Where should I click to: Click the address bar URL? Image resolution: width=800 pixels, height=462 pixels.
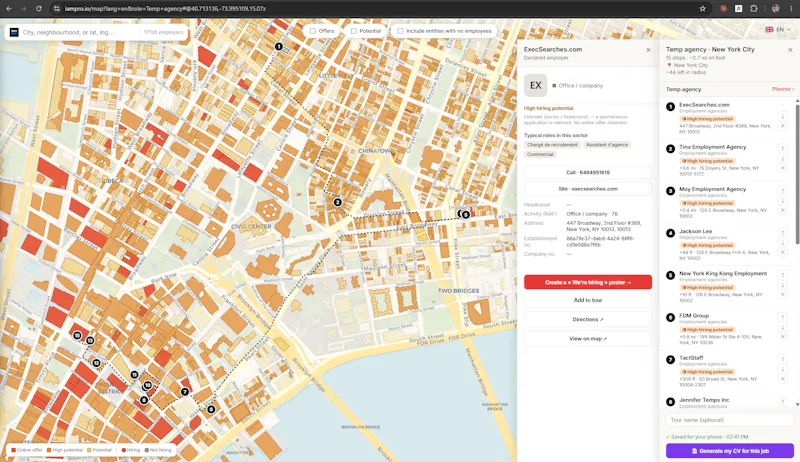(165, 9)
